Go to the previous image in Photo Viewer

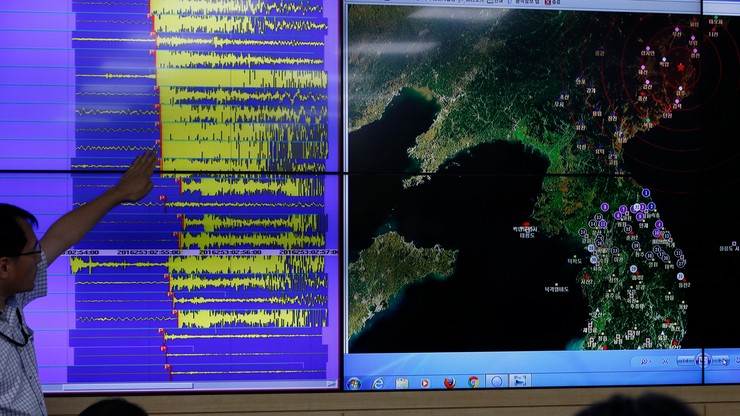(x=686, y=361)
